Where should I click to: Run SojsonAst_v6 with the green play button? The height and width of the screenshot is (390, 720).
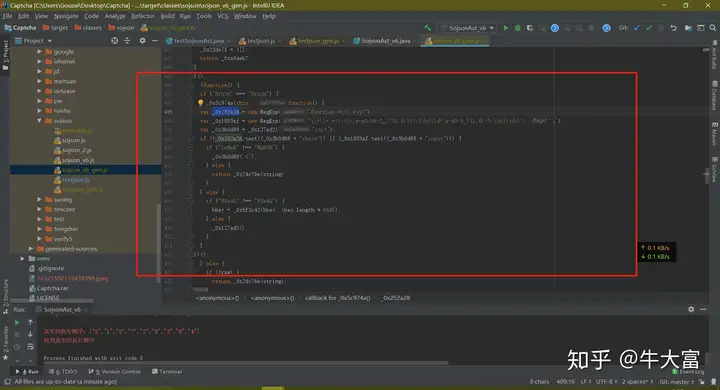[506, 28]
